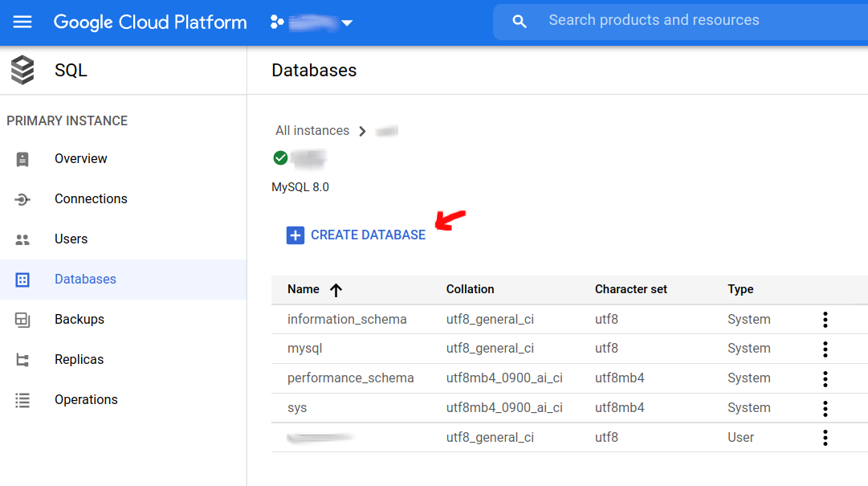The height and width of the screenshot is (486, 868).
Task: Click the Type column header
Action: tap(740, 289)
